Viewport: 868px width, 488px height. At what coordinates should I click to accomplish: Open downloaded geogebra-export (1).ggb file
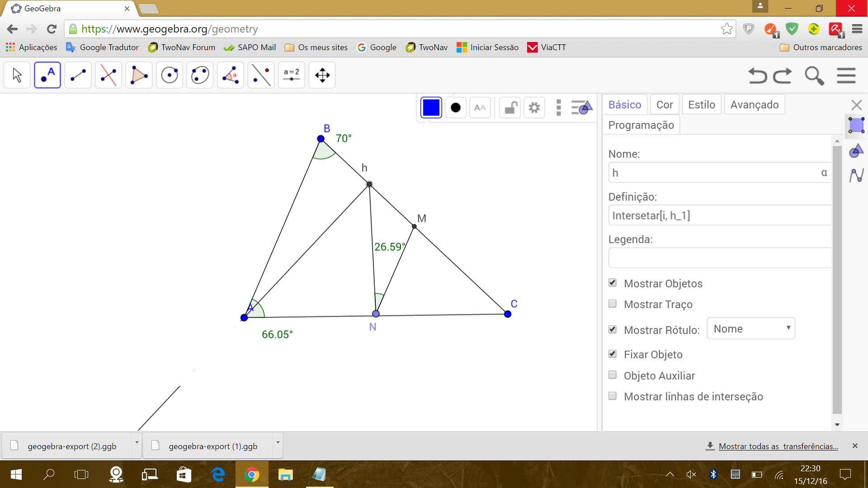pos(209,446)
